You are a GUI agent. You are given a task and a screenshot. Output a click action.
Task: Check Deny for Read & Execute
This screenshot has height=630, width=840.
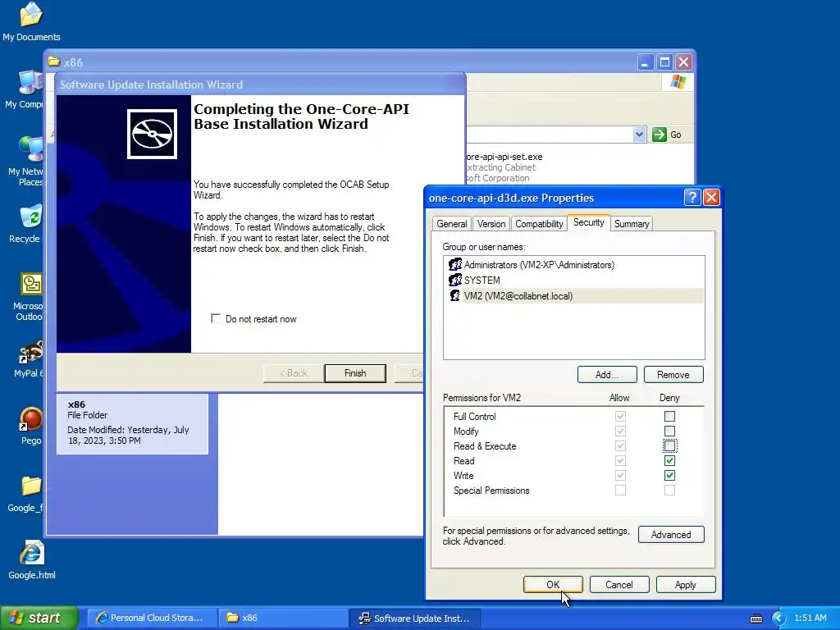tap(669, 445)
